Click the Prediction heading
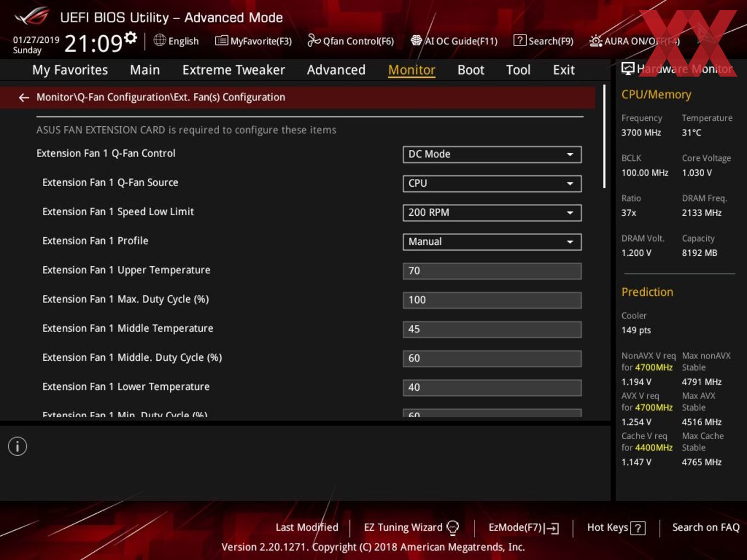This screenshot has height=560, width=747. (647, 292)
